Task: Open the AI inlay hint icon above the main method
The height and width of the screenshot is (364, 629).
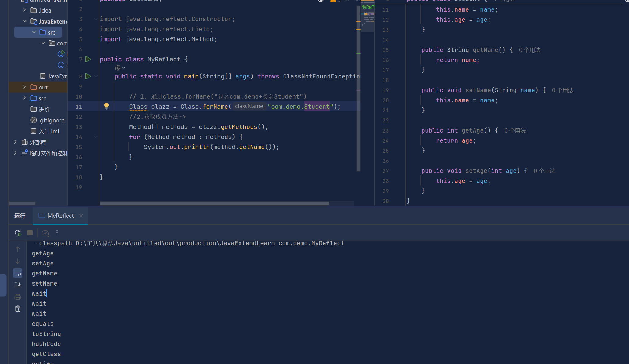Action: click(118, 68)
